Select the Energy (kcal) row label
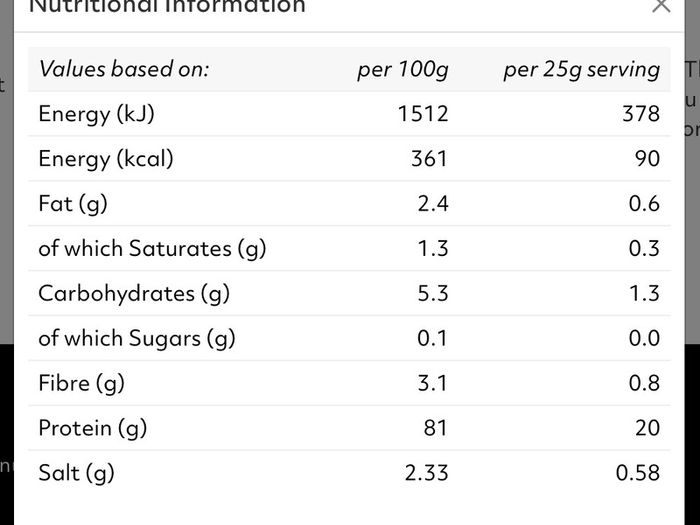Viewport: 700px width, 525px height. coord(106,159)
